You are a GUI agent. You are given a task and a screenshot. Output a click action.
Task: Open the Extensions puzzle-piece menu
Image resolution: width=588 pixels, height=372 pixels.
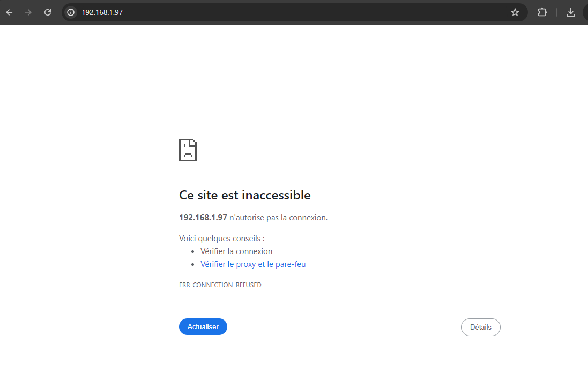(x=542, y=12)
